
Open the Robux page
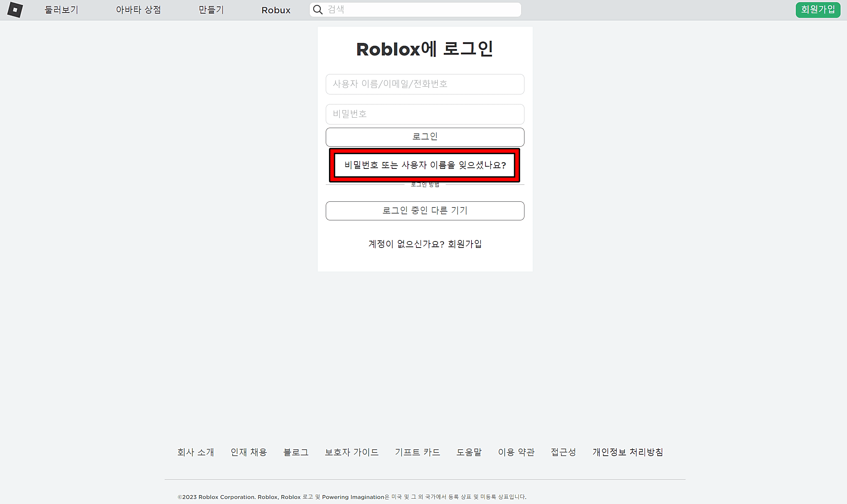point(276,10)
